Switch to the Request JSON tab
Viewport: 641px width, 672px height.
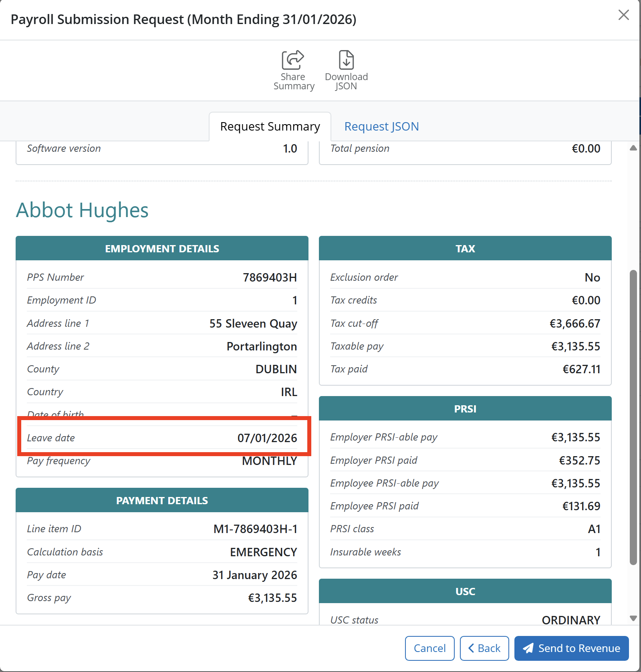coord(381,127)
